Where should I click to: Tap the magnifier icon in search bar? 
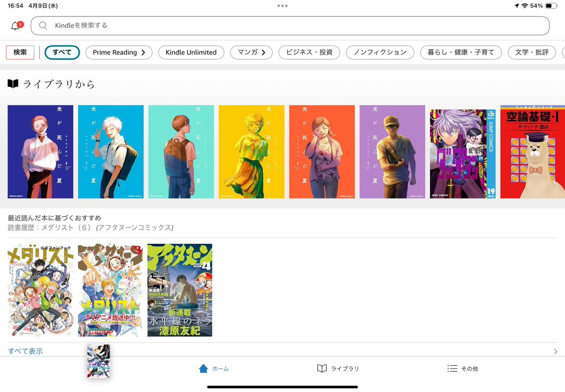43,25
